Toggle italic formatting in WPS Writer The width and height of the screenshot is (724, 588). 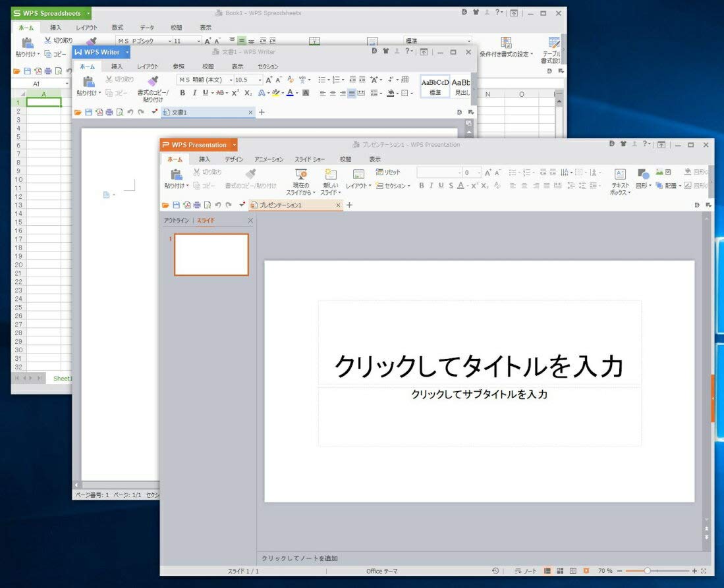(194, 94)
